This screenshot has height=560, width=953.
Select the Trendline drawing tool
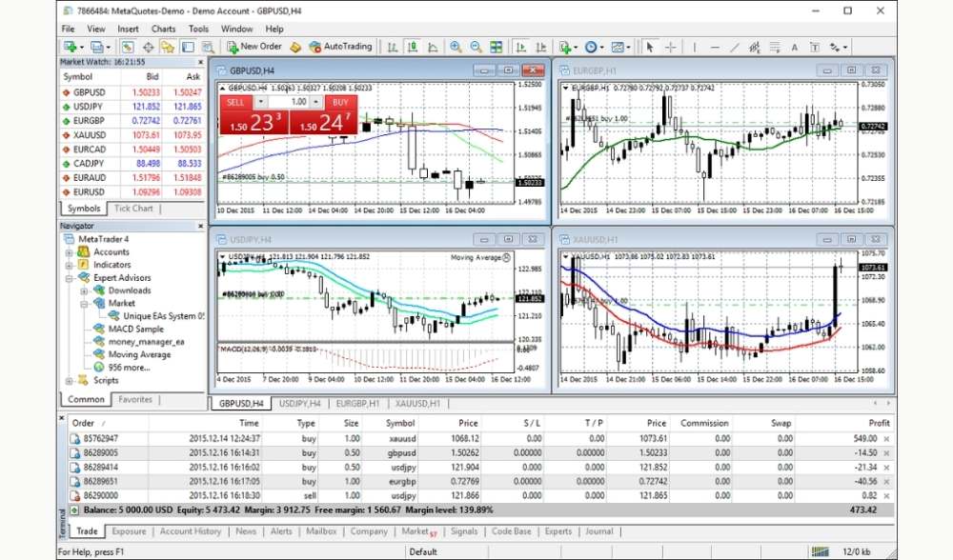click(x=735, y=47)
